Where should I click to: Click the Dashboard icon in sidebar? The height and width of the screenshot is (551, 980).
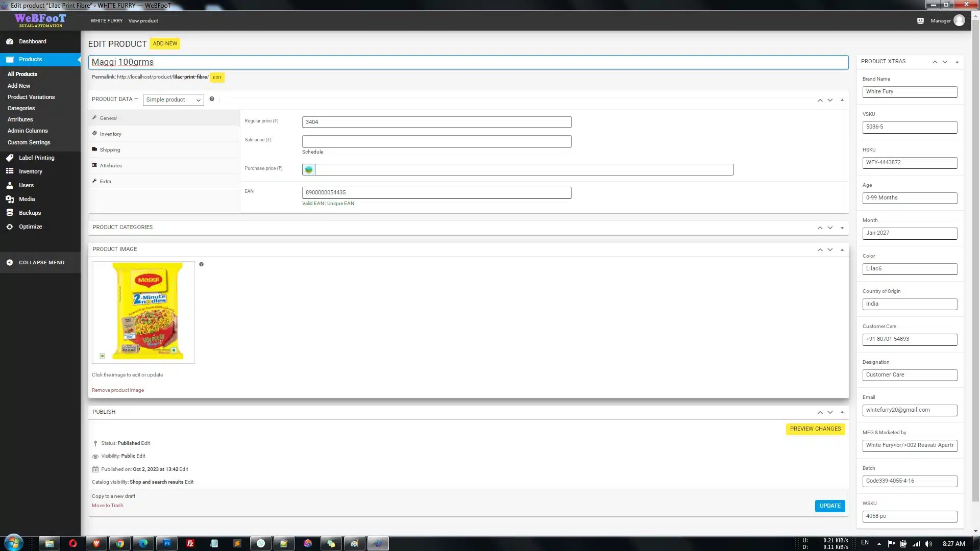point(10,41)
